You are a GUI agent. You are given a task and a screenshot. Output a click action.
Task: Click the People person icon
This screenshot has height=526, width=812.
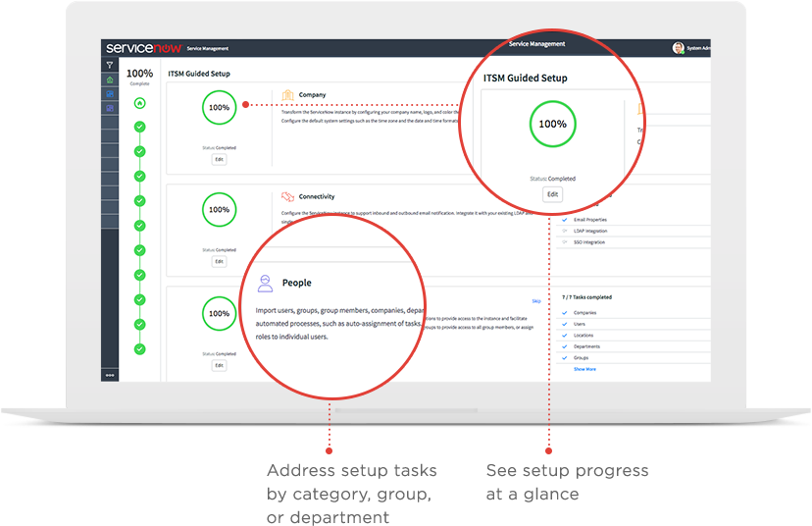265,284
